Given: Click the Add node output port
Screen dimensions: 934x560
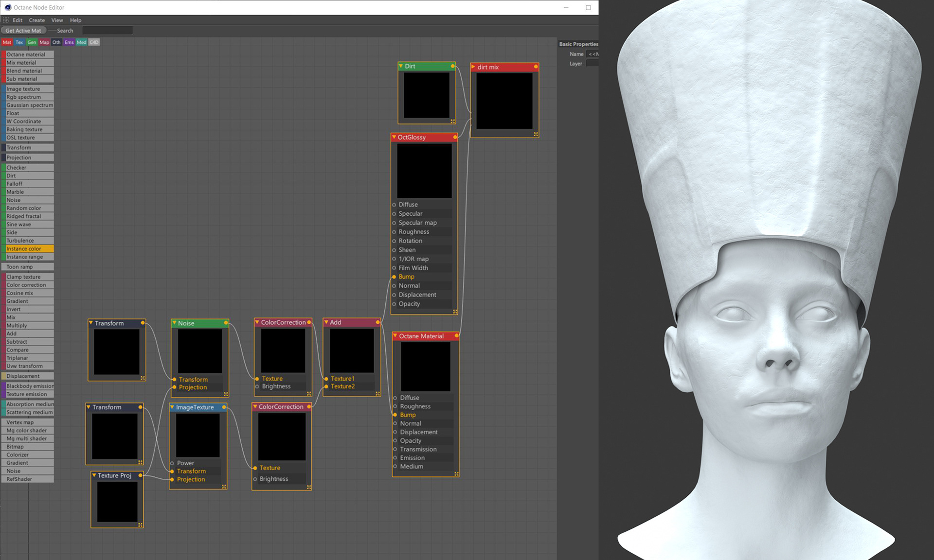Looking at the screenshot, I should 377,322.
